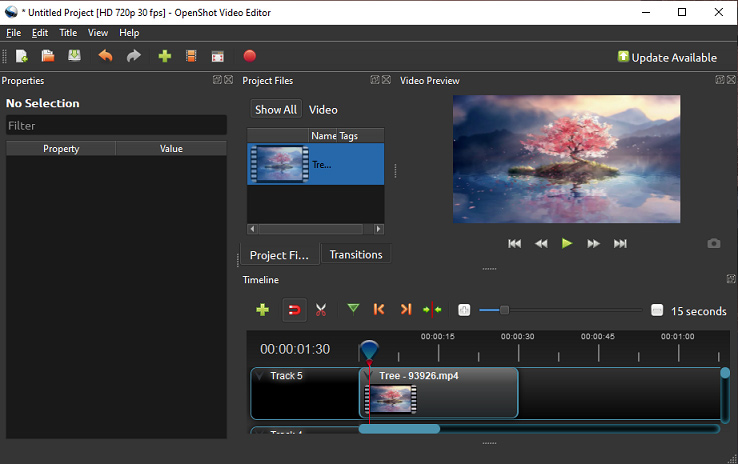Open the Edit menu
Viewport: 738px width, 464px height.
40,33
